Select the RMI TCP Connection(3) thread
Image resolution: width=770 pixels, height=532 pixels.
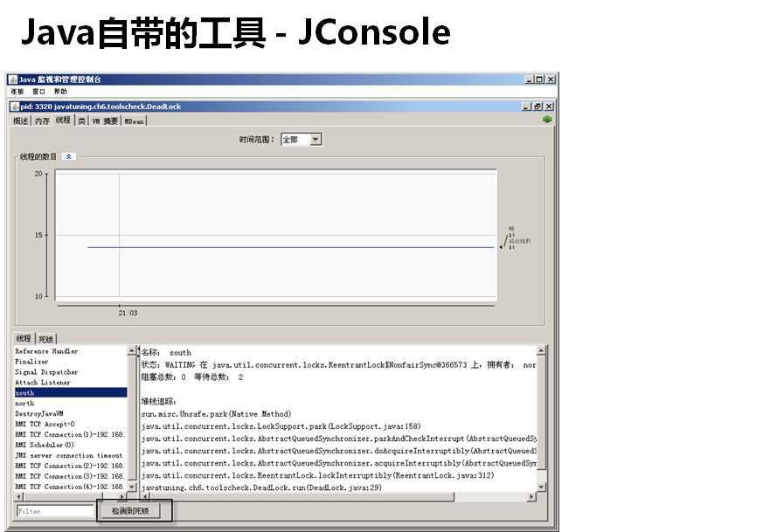pos(71,476)
